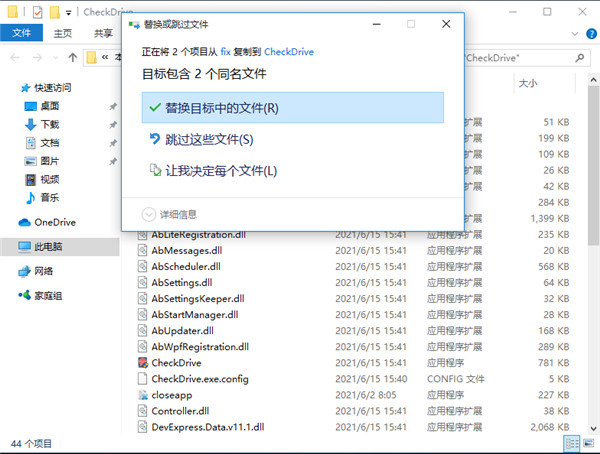Open 桌面 in the sidebar
The image size is (600, 454).
50,106
